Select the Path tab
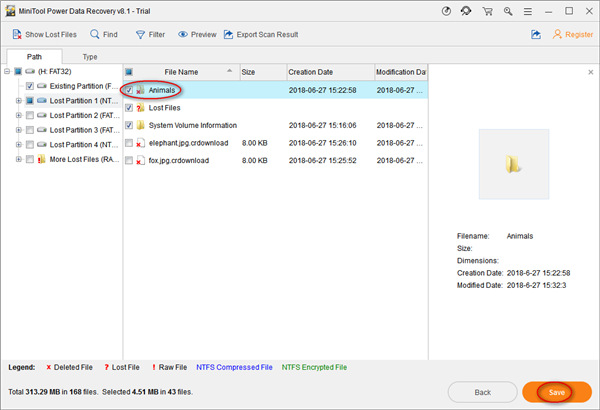 [x=34, y=57]
